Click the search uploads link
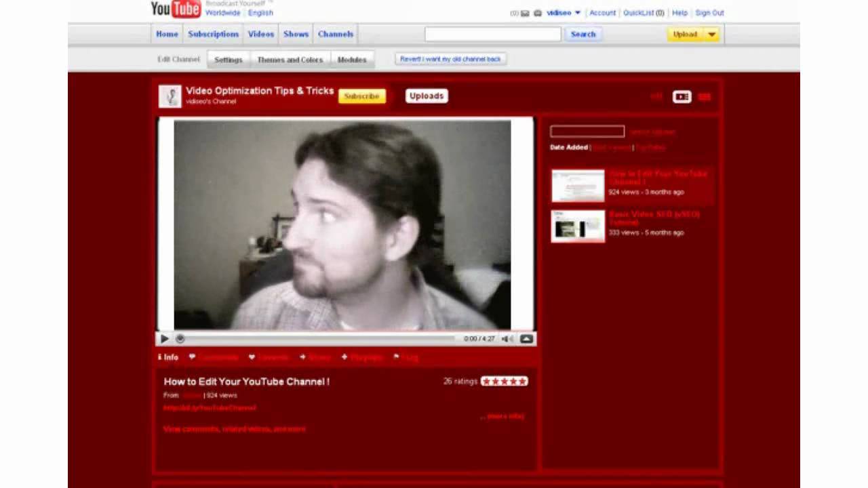 click(x=652, y=132)
